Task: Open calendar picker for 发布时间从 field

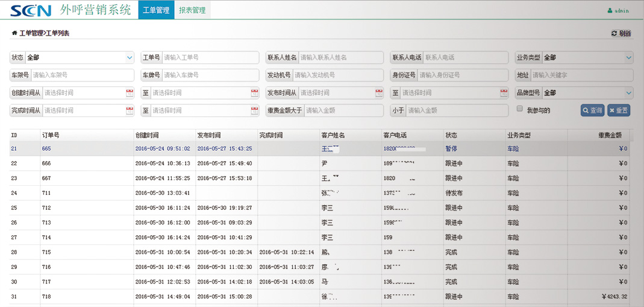Action: (379, 93)
